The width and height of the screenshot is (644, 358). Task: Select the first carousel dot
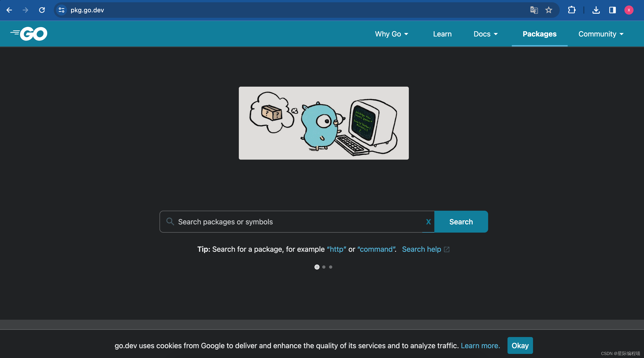point(317,267)
